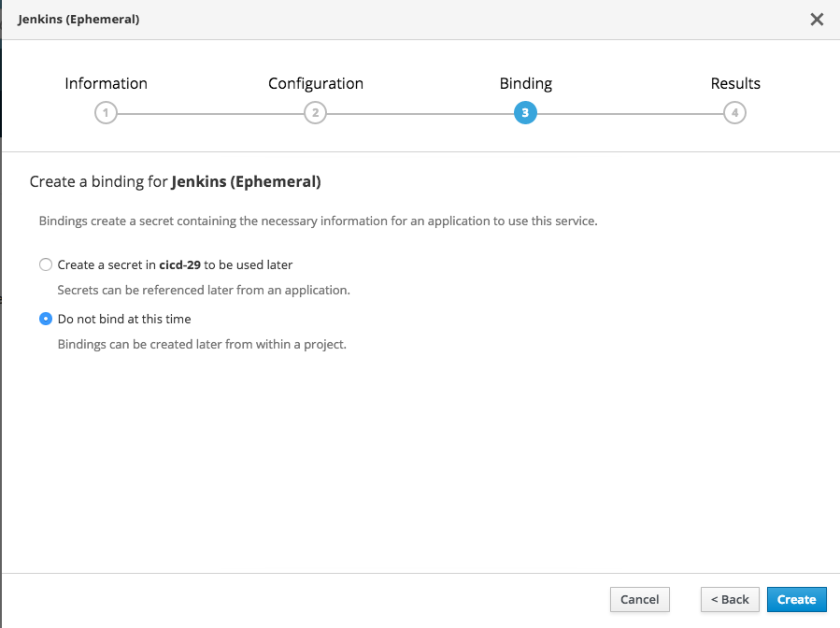Jump to wizard step 4 circle
The height and width of the screenshot is (628, 840).
click(735, 113)
